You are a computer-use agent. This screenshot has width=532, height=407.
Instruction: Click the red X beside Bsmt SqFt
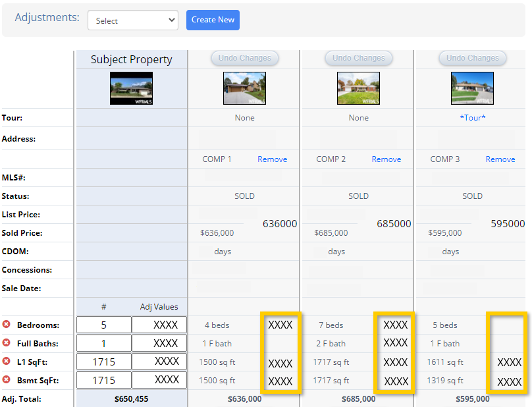(7, 380)
